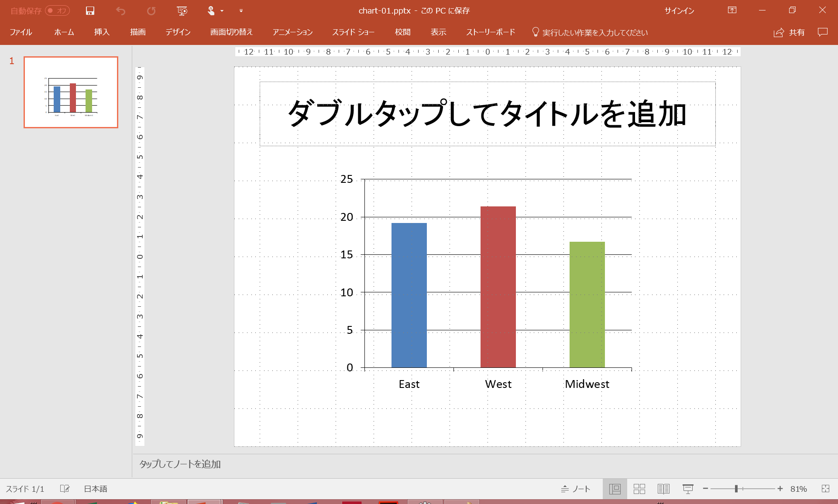This screenshot has height=504, width=838.
Task: Start slideshow from beginning via Quick Access toolbar
Action: [x=182, y=10]
